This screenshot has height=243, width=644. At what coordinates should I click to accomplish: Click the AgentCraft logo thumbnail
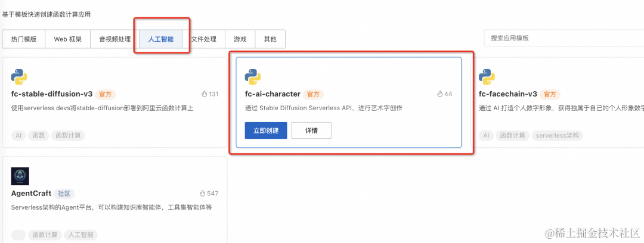(20, 176)
